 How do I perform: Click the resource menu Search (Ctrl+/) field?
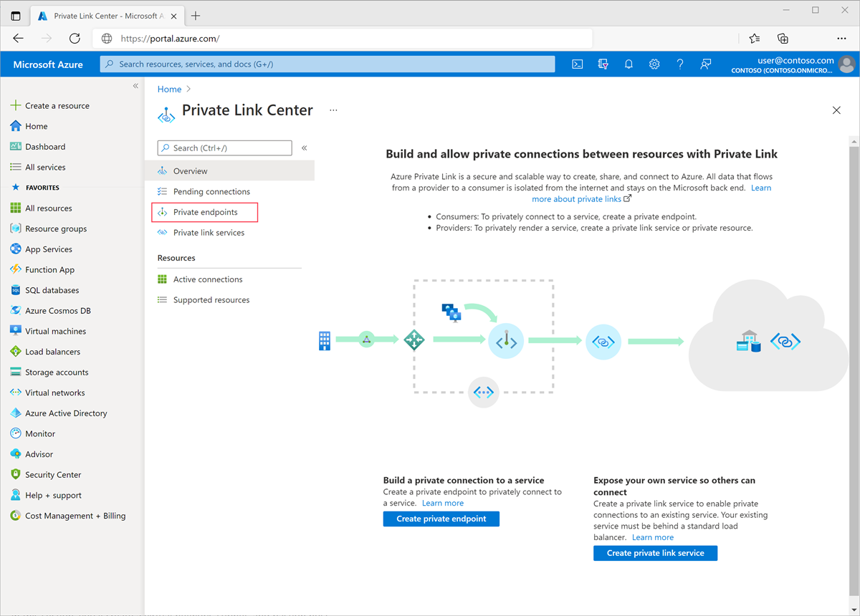(224, 148)
